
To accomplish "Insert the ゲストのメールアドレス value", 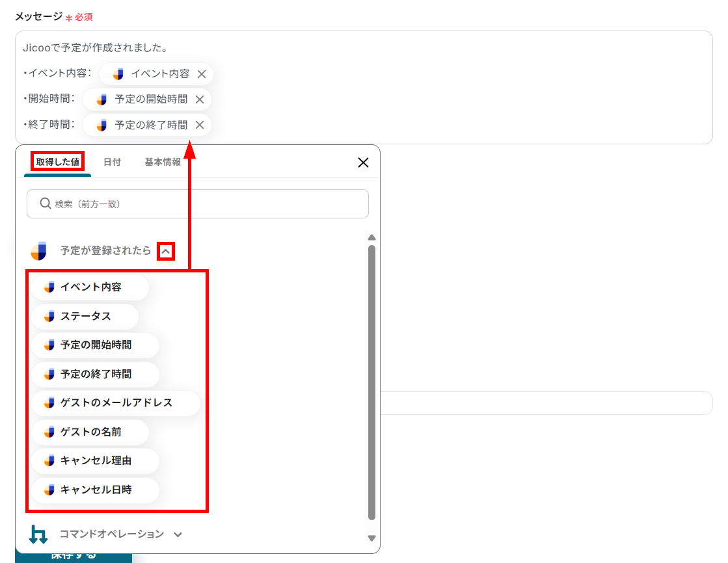I will (x=116, y=403).
